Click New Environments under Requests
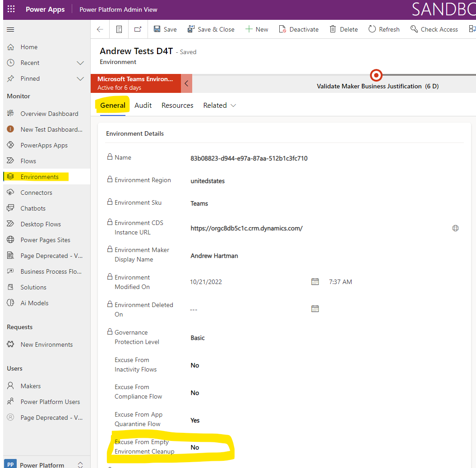Viewport: 476px width, 468px height. tap(46, 344)
